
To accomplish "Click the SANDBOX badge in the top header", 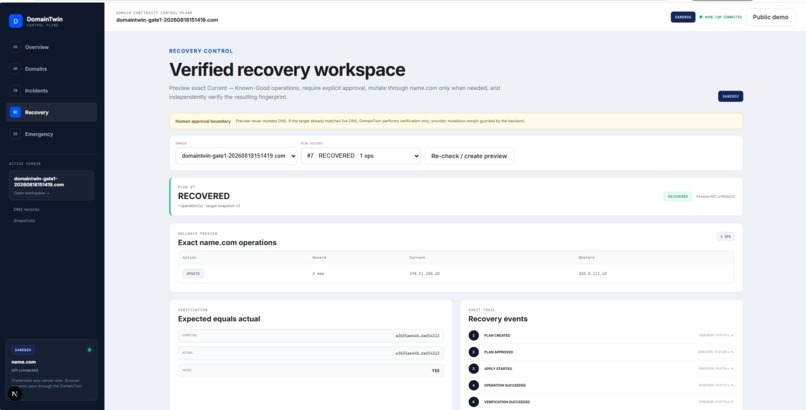I will 683,17.
